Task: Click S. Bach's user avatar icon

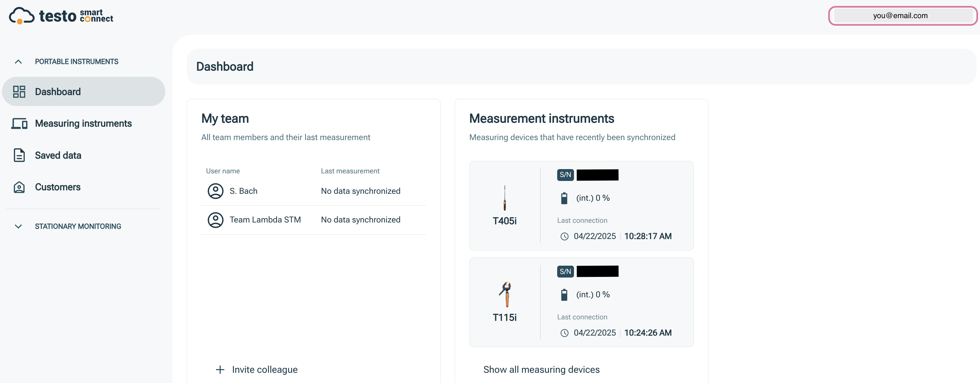Action: (x=215, y=191)
